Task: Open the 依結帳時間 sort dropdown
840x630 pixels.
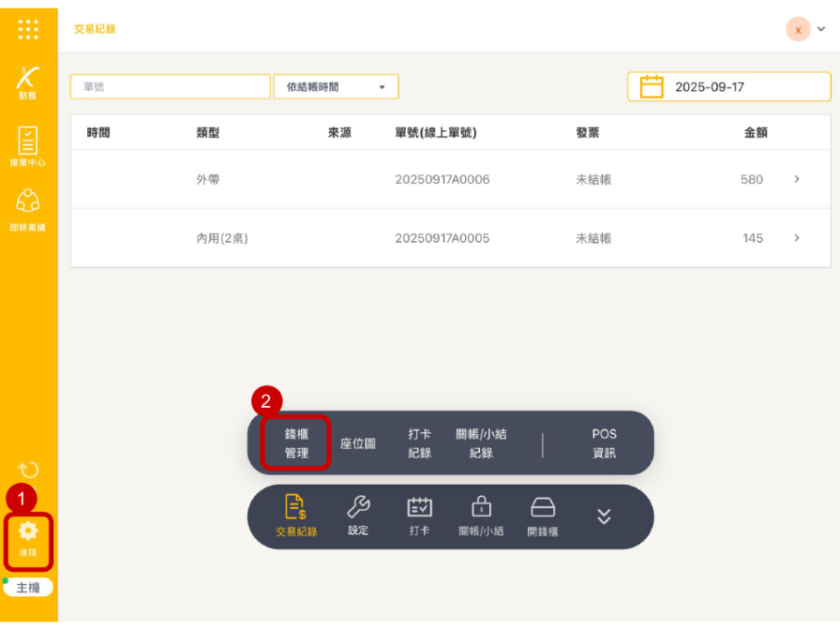Action: pyautogui.click(x=336, y=87)
